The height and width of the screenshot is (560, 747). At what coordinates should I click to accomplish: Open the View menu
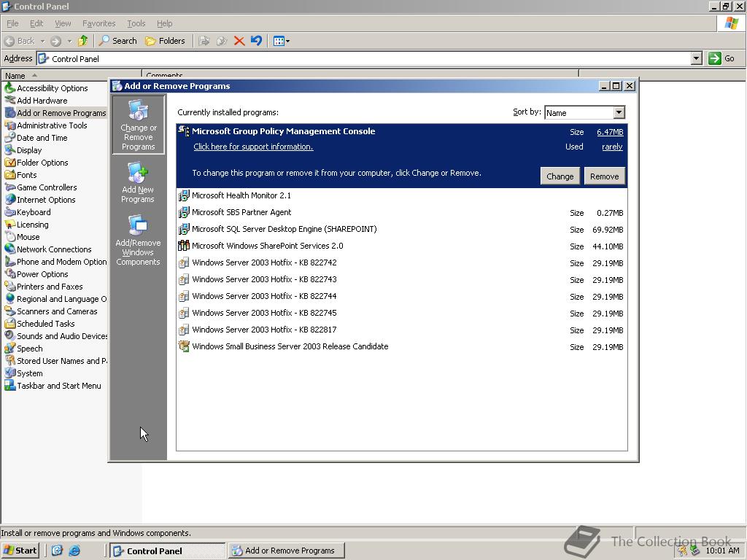(63, 23)
